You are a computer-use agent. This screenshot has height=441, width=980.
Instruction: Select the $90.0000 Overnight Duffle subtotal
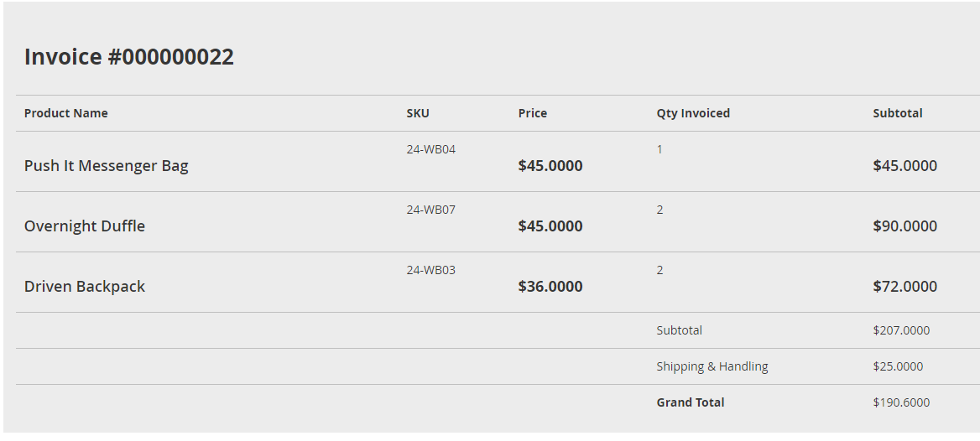pos(905,226)
